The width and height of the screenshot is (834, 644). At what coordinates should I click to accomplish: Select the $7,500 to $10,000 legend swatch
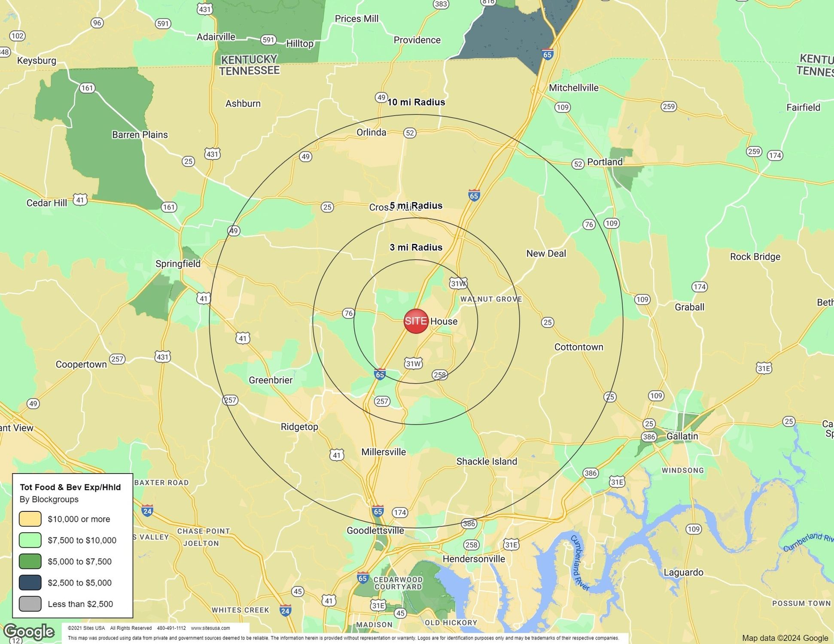pyautogui.click(x=30, y=540)
